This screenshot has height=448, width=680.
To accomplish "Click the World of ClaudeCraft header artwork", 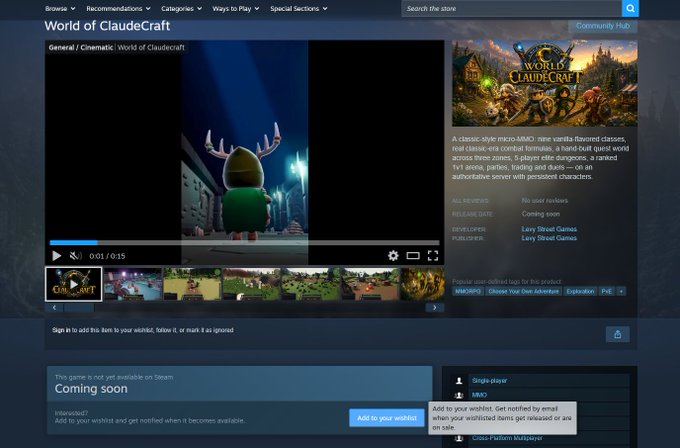I will pos(545,83).
